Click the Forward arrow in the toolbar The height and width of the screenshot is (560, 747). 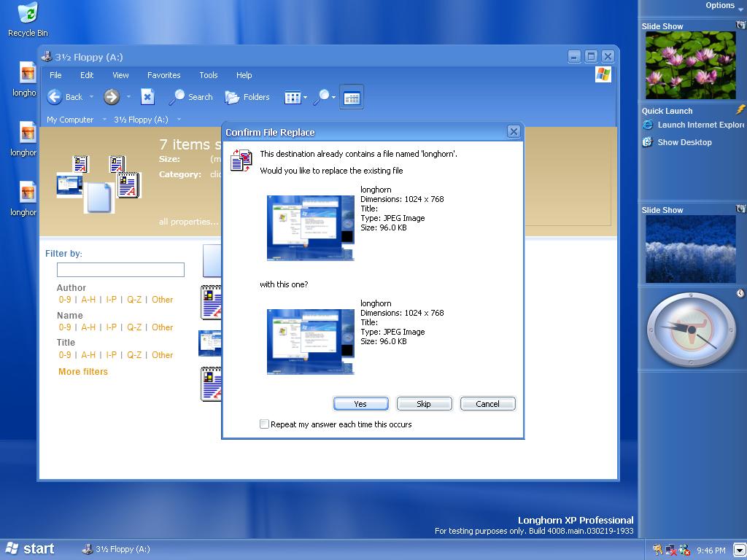coord(112,97)
